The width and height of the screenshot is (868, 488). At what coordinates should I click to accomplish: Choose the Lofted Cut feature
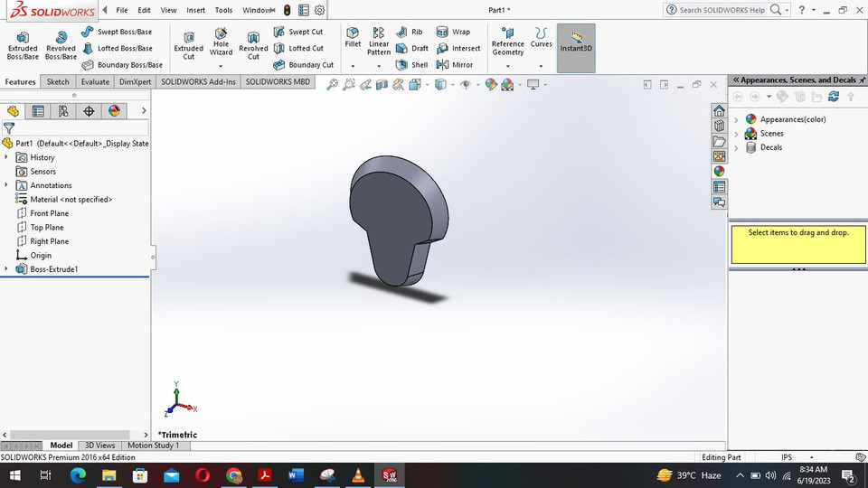[298, 49]
